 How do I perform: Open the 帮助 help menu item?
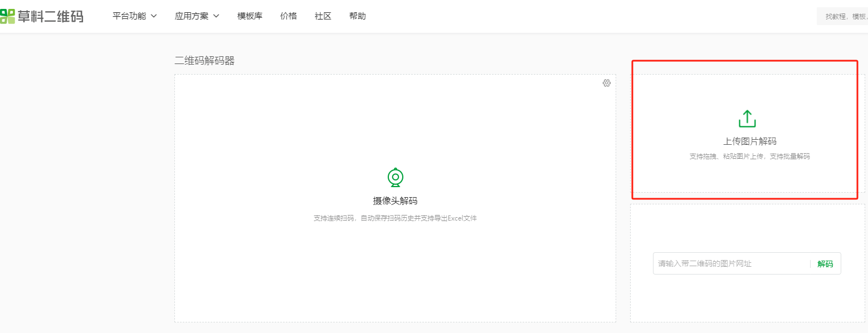pyautogui.click(x=357, y=16)
